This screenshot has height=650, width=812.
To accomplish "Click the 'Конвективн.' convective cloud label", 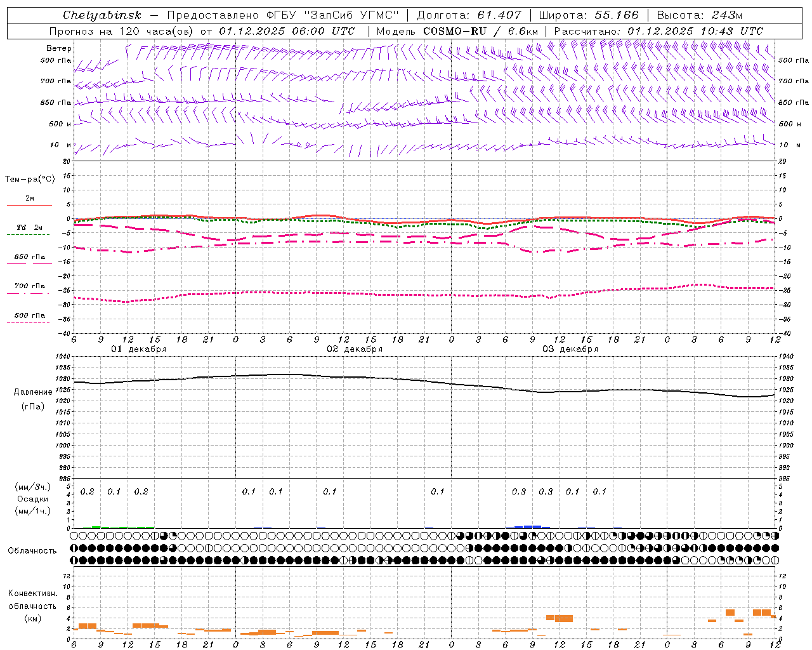I will click(x=32, y=594).
